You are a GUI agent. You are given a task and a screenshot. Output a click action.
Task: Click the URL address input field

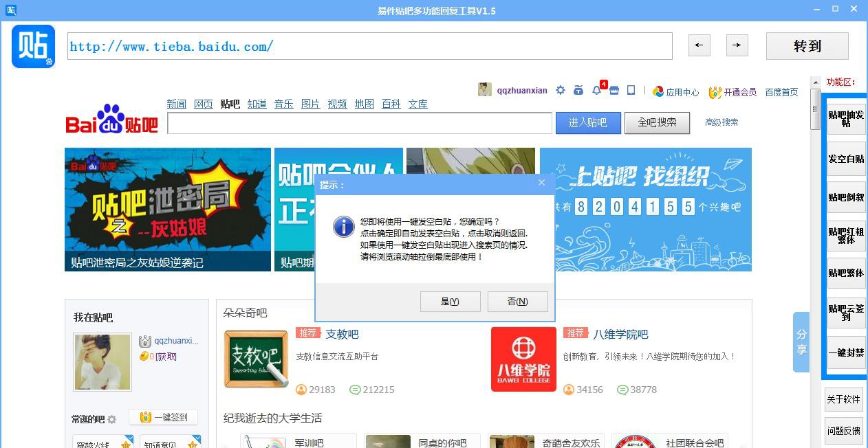[x=370, y=46]
